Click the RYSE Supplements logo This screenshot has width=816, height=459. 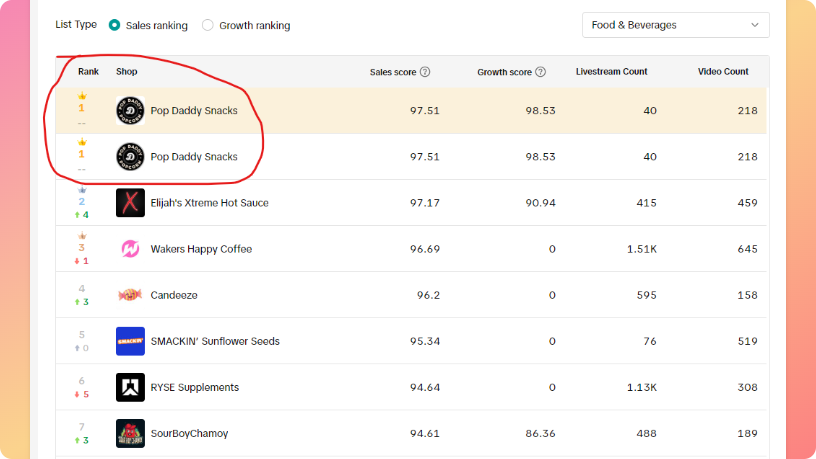(130, 387)
